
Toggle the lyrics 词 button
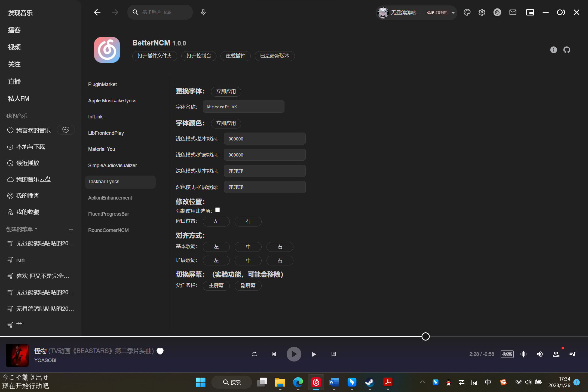pyautogui.click(x=333, y=354)
